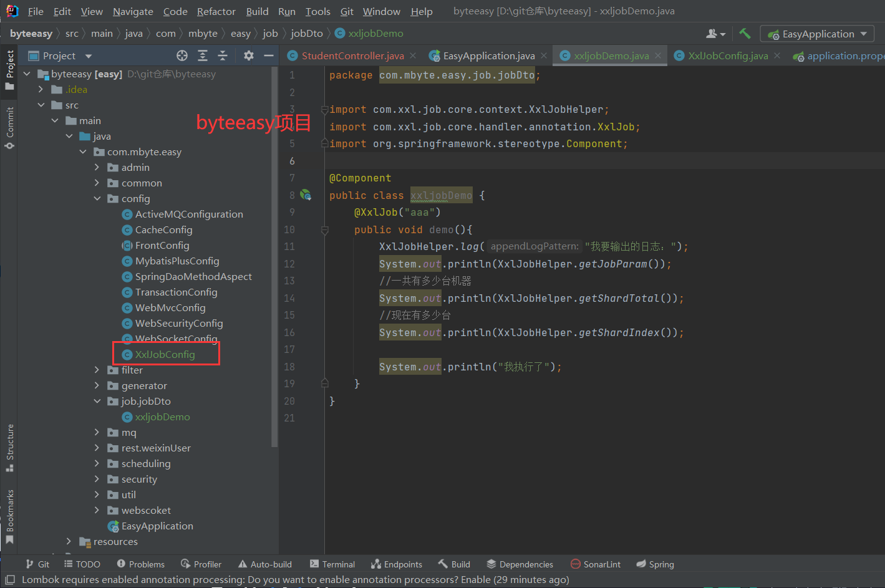Open the Navigate menu
This screenshot has width=885, height=588.
pyautogui.click(x=133, y=11)
